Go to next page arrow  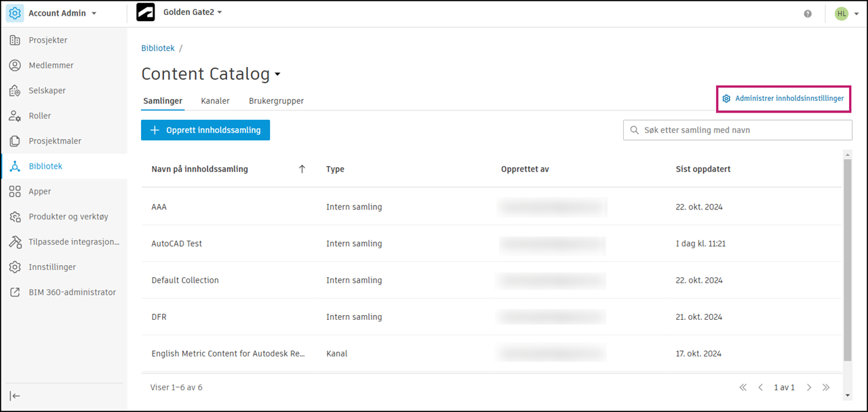click(809, 388)
